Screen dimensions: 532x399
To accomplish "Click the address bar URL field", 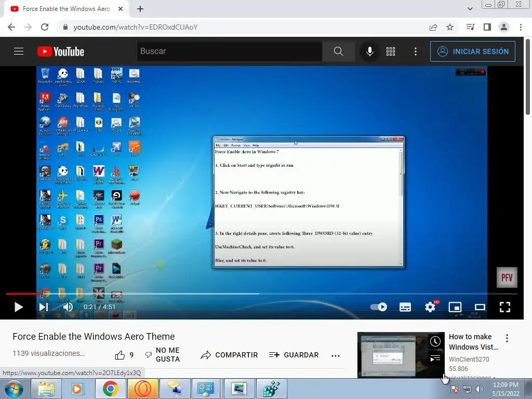I will point(136,27).
